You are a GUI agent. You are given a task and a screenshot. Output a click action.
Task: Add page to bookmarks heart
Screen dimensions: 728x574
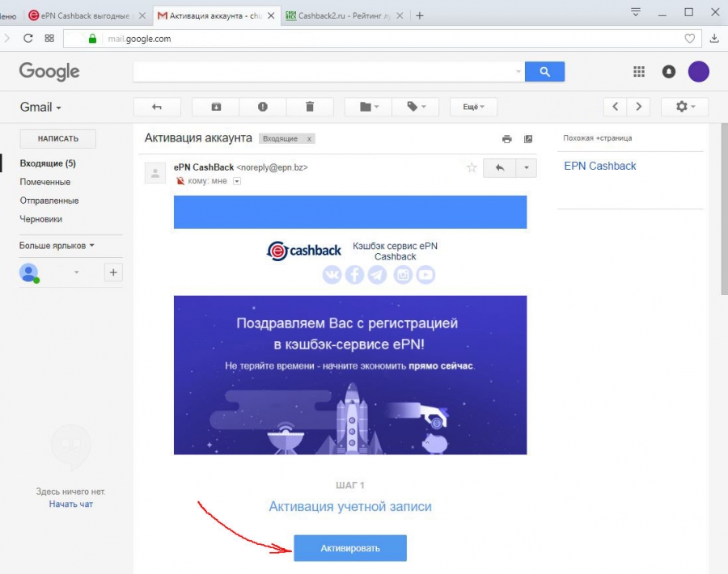pos(689,39)
